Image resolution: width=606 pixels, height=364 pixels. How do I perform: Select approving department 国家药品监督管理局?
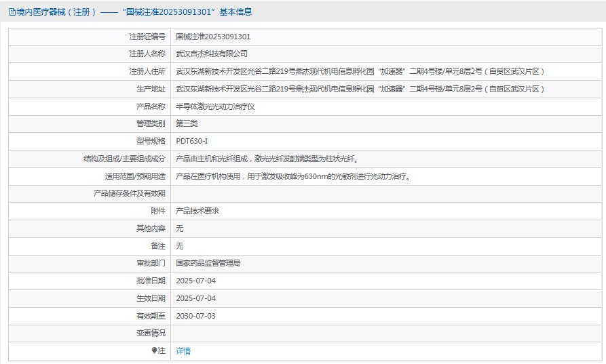coord(208,263)
